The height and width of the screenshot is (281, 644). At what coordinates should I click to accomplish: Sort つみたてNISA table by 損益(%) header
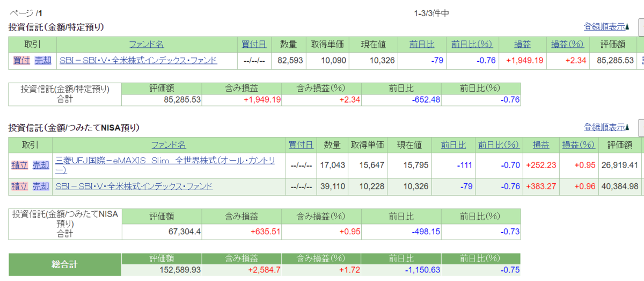(x=579, y=145)
